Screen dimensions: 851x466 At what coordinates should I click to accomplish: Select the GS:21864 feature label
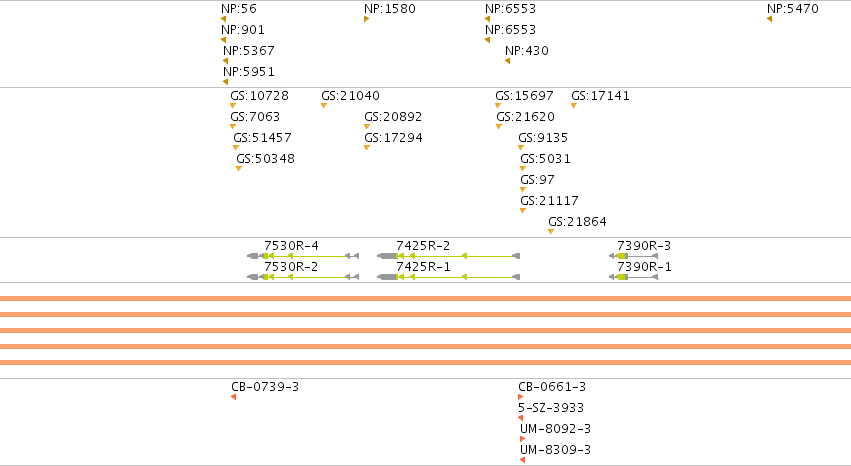577,222
